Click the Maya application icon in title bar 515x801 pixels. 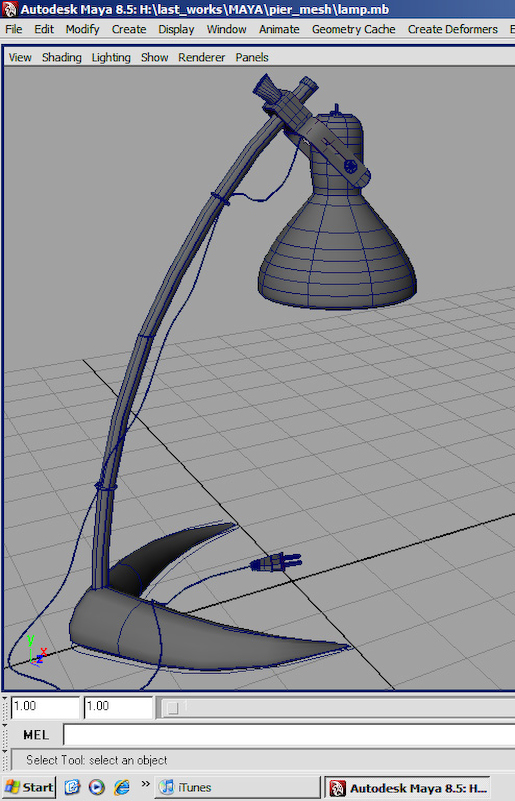click(10, 9)
